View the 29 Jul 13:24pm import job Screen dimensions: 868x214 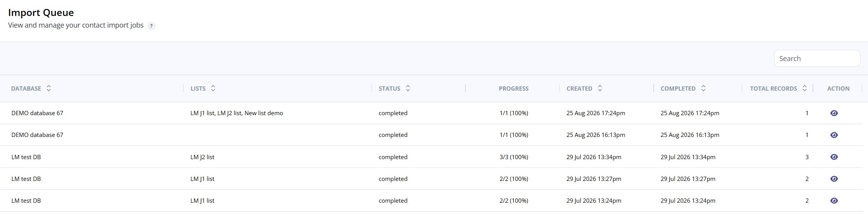(x=834, y=201)
